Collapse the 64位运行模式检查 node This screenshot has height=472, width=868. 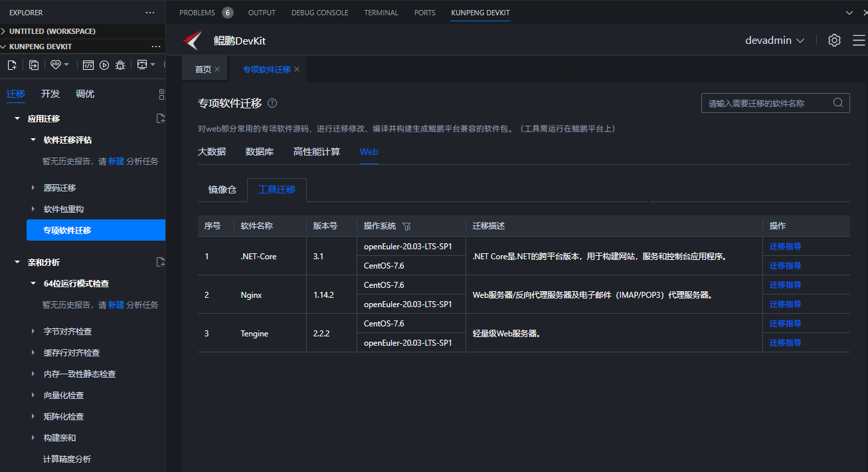point(33,283)
